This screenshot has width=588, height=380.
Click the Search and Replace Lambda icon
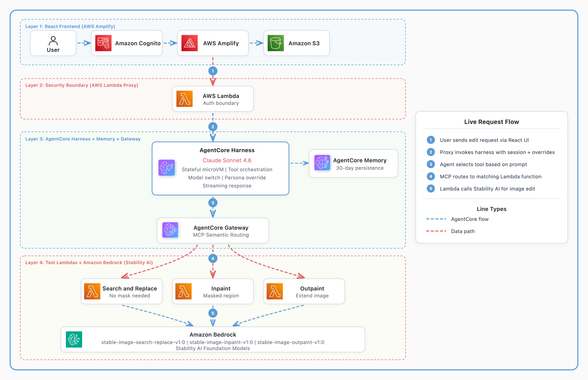point(92,291)
